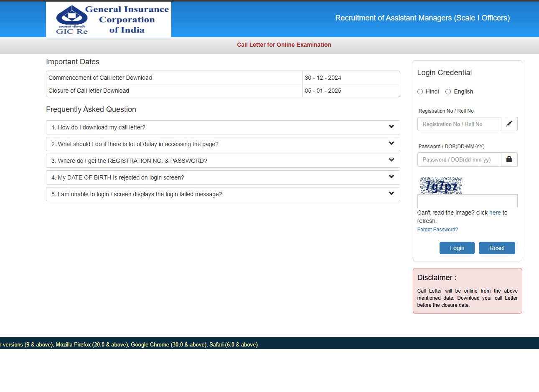The image size is (539, 392).
Task: Click the scrolling browser versions footer text
Action: pyautogui.click(x=129, y=345)
